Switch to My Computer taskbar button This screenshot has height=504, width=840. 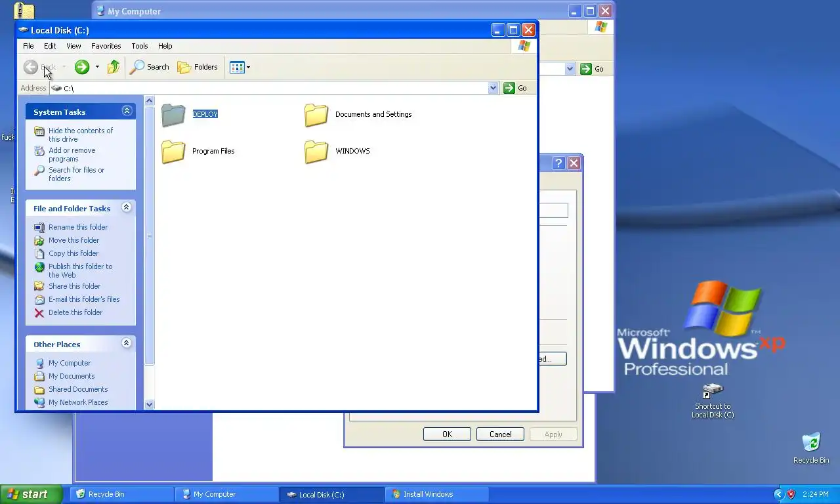click(226, 494)
